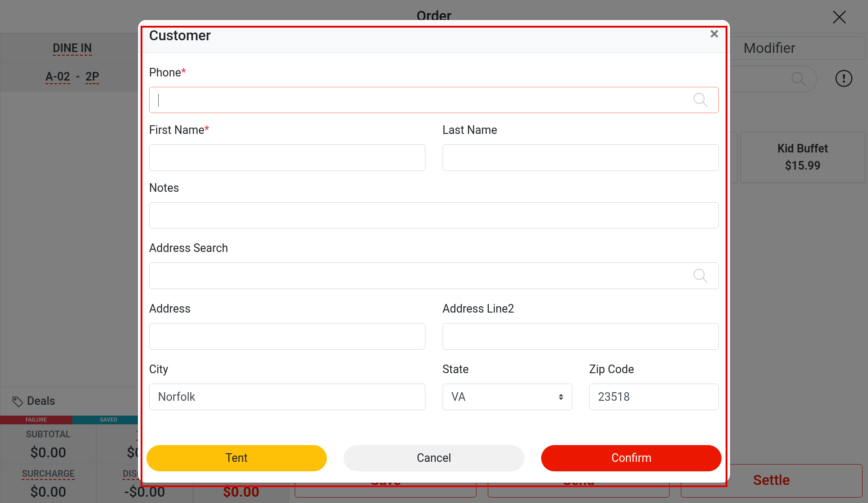Click the yellow Tent button

point(236,458)
